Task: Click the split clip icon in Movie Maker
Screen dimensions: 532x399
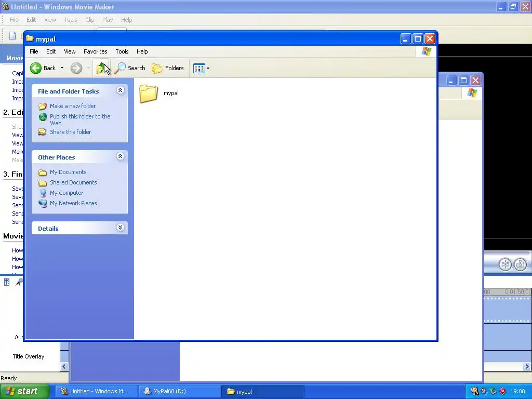Action: coord(505,264)
